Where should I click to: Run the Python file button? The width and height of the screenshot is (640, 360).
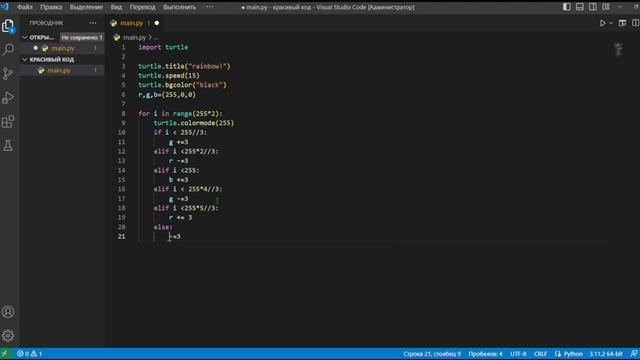[602, 23]
